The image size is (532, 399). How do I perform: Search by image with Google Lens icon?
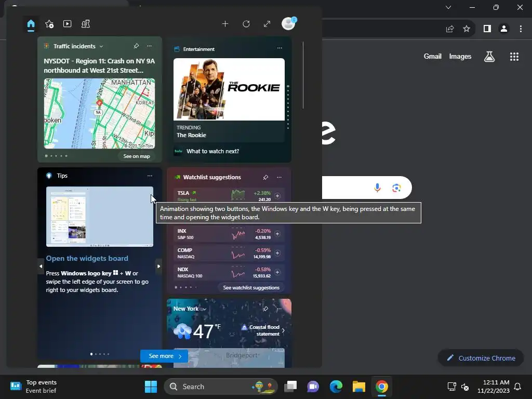coord(396,188)
